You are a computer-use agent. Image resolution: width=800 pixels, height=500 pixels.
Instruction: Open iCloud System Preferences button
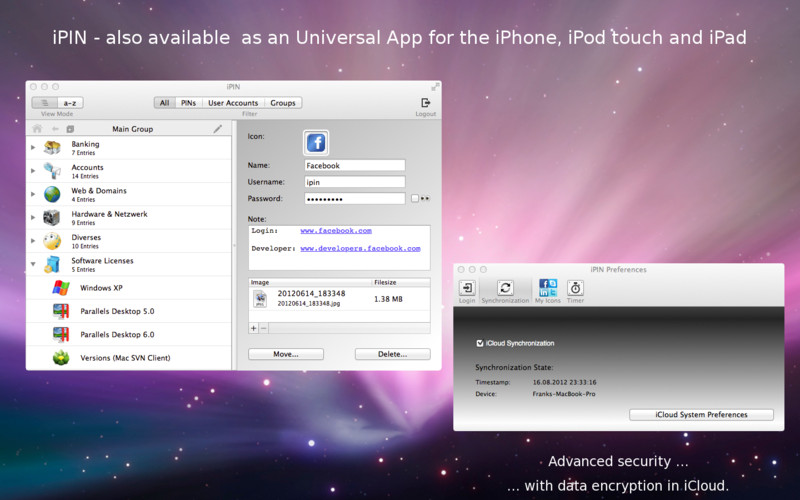coord(700,414)
